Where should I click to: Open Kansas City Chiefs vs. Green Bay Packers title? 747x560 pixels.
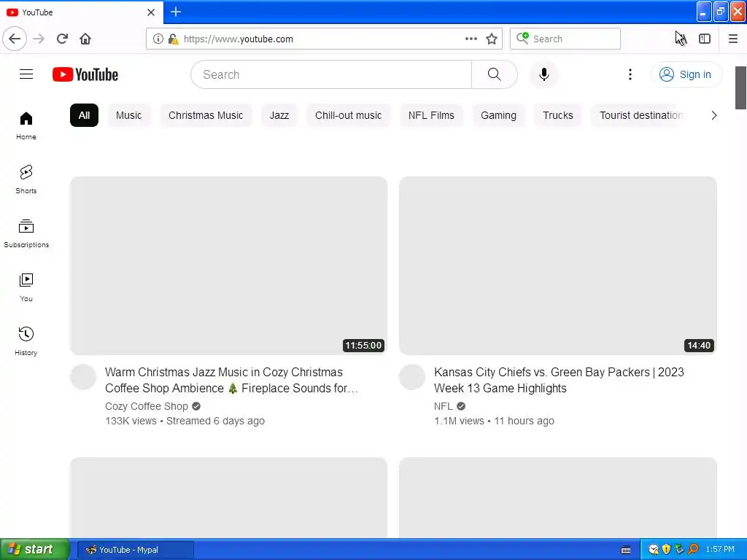point(559,380)
